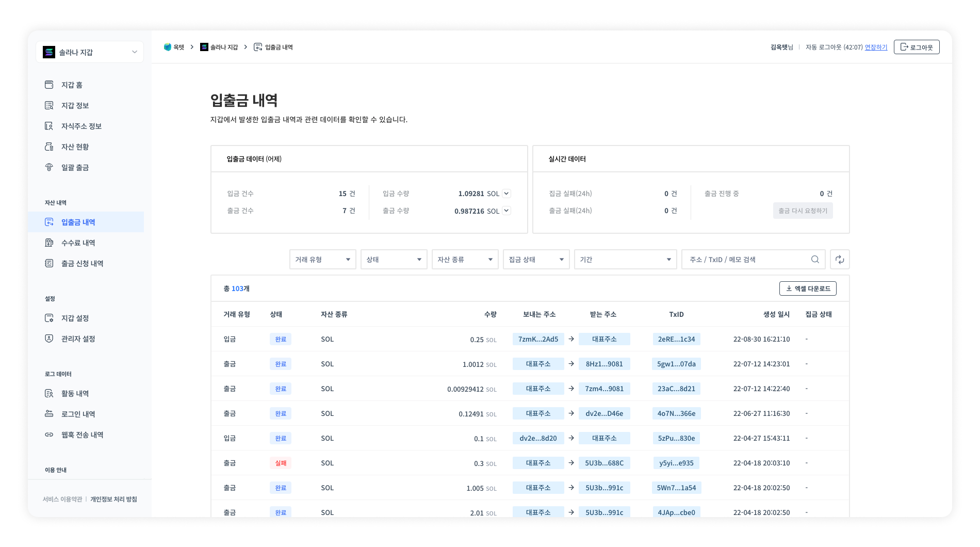
Task: Click the Solana logo in wallet selector
Action: pyautogui.click(x=49, y=52)
